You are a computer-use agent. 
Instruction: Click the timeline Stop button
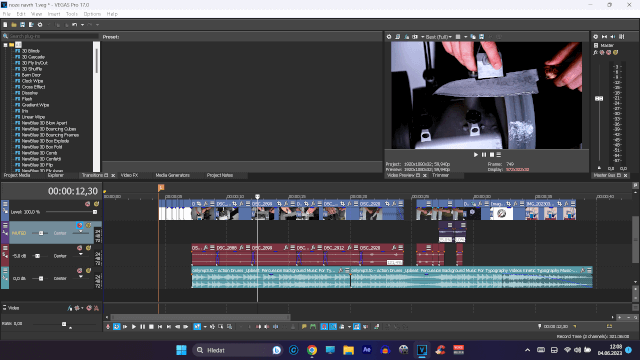(151, 327)
